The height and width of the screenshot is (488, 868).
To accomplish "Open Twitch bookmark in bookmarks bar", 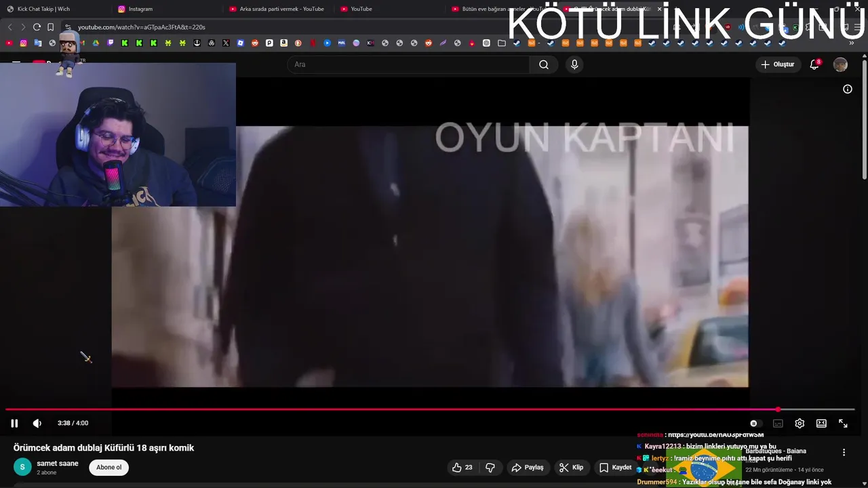I will (x=111, y=43).
